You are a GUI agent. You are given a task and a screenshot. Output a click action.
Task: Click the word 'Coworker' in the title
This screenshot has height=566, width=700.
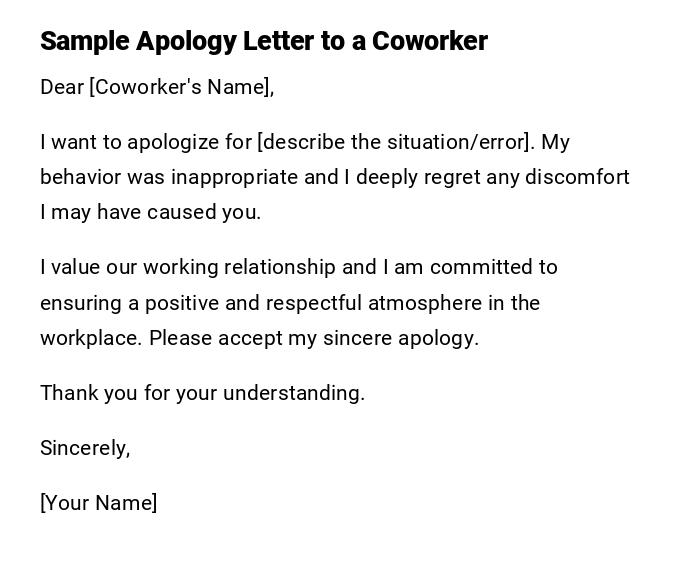430,41
